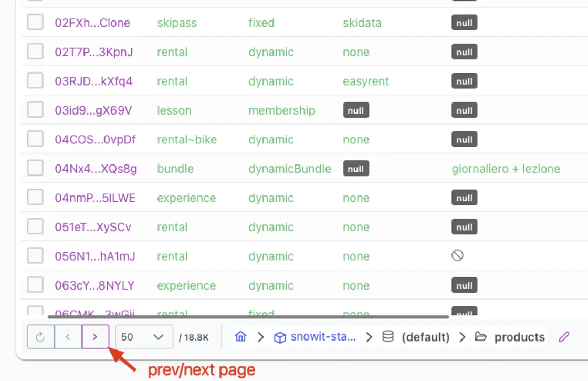Click the home breadcrumb icon

[241, 336]
